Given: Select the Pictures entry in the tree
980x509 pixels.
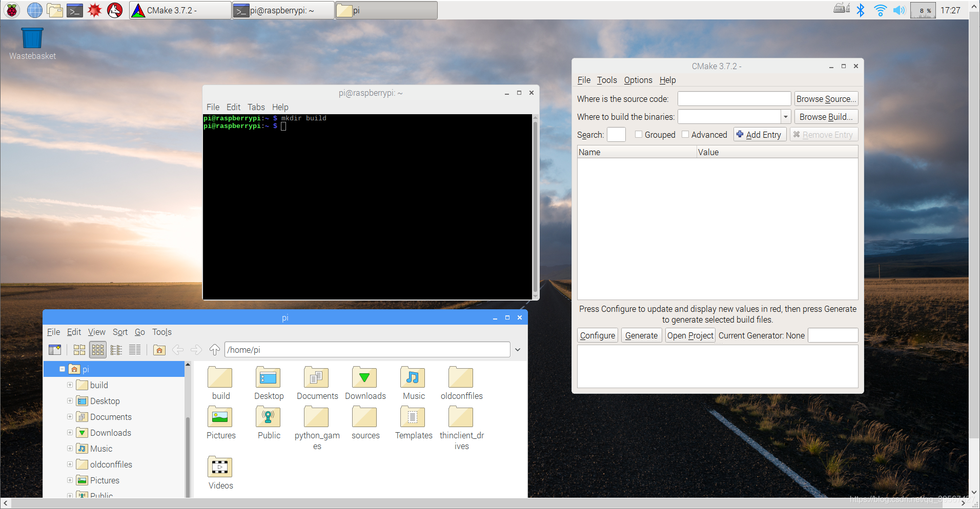Looking at the screenshot, I should 105,480.
